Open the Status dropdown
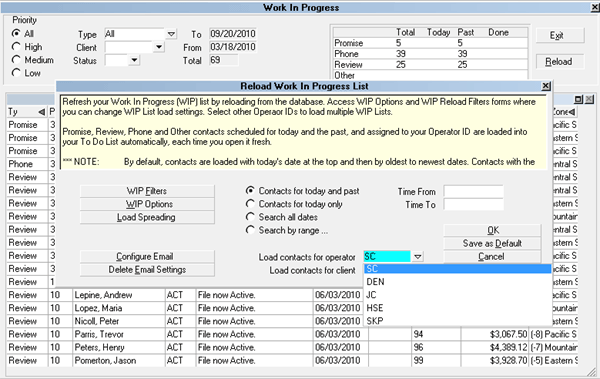The width and height of the screenshot is (600, 379). tap(134, 60)
